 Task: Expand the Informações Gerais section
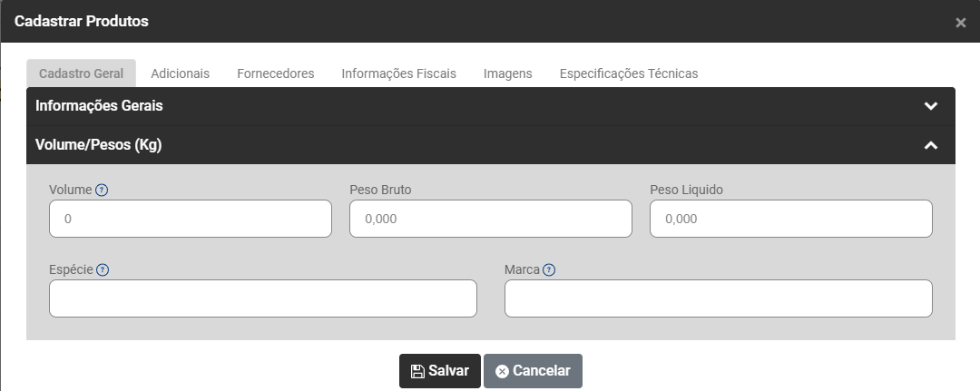point(930,105)
